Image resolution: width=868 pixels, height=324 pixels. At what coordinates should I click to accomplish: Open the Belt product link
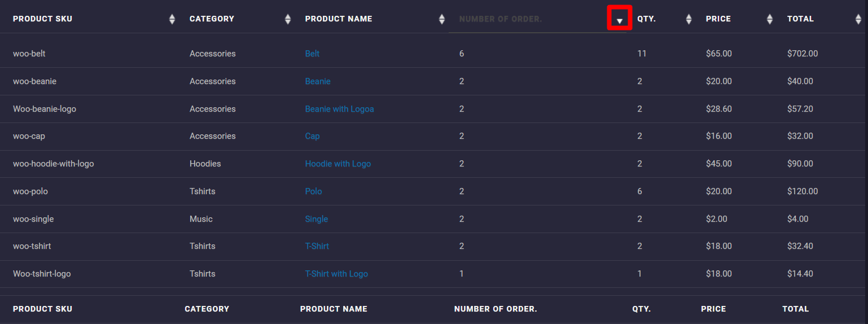click(x=312, y=54)
